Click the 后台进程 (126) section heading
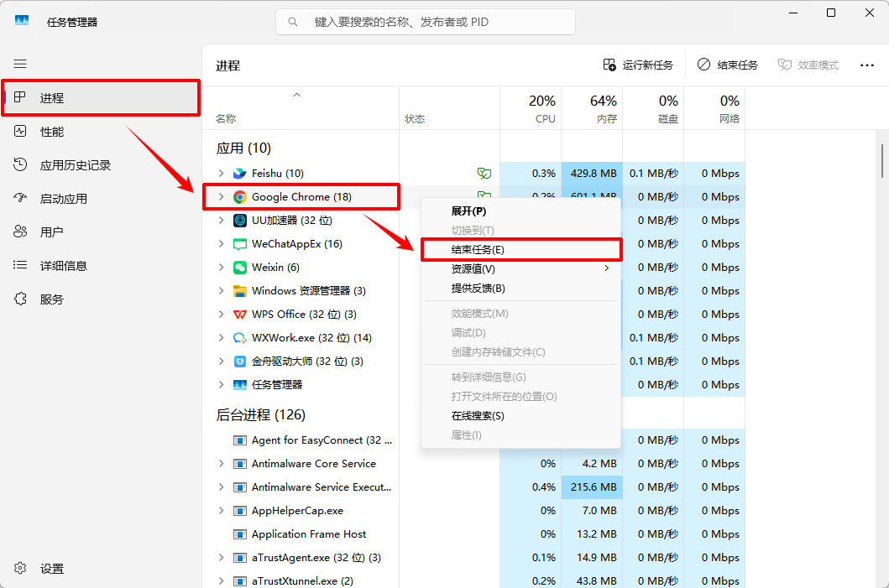 pyautogui.click(x=261, y=415)
